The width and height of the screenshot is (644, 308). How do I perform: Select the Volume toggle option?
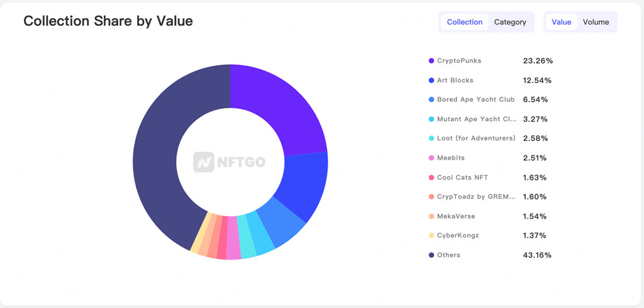click(x=596, y=22)
